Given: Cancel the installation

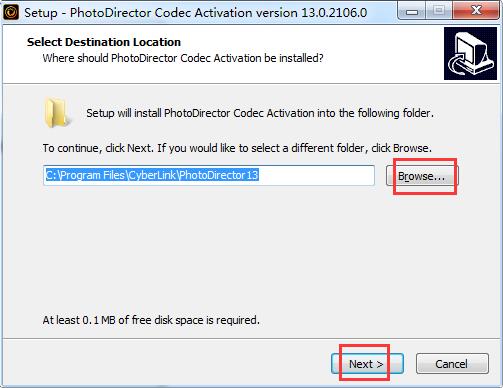Looking at the screenshot, I should [x=452, y=364].
